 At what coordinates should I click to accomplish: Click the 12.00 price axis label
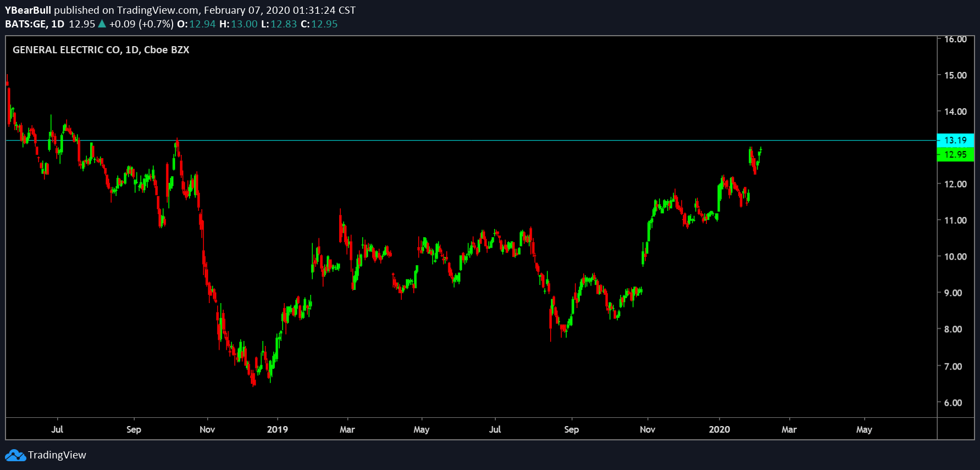tap(955, 184)
